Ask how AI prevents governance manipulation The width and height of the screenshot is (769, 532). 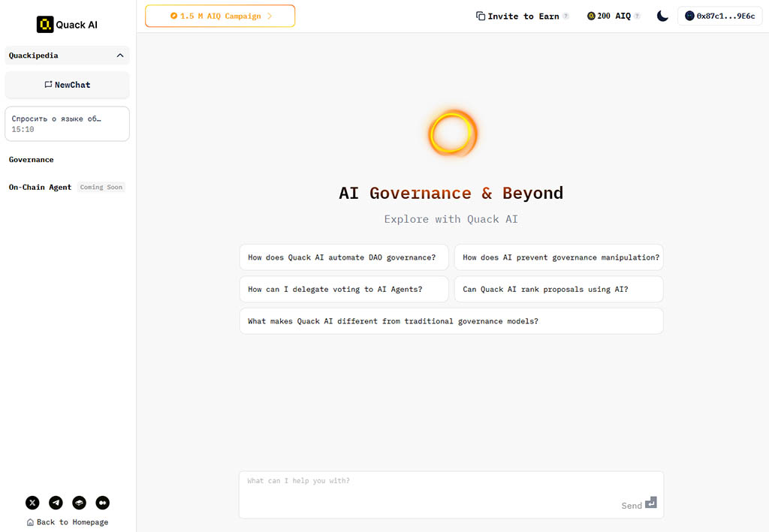(x=559, y=257)
